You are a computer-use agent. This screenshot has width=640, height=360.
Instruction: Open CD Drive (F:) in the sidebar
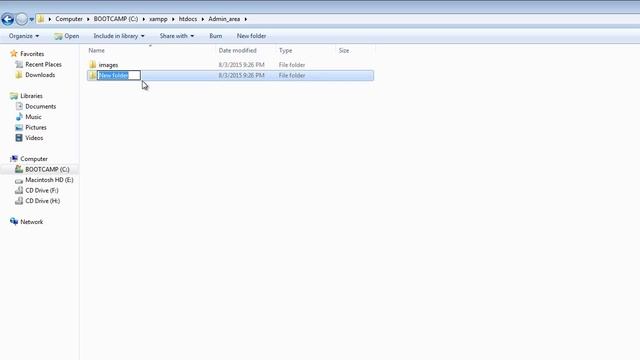click(x=42, y=191)
